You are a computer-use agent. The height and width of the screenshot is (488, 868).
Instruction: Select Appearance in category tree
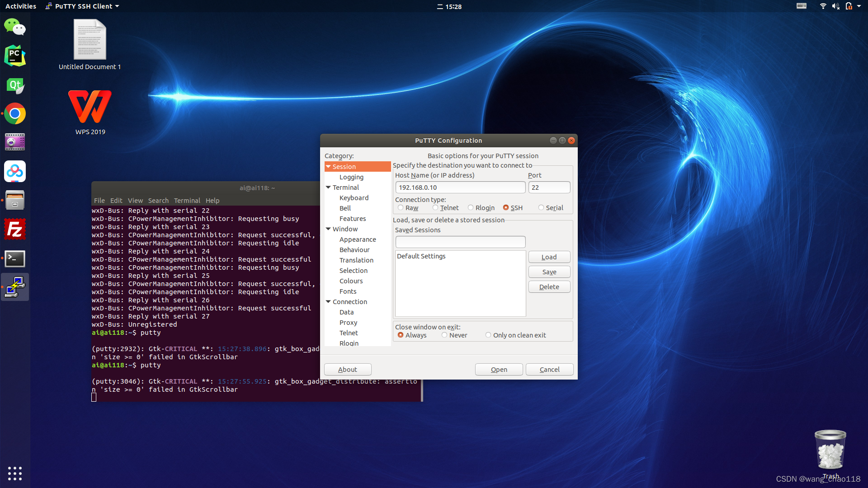pyautogui.click(x=358, y=239)
